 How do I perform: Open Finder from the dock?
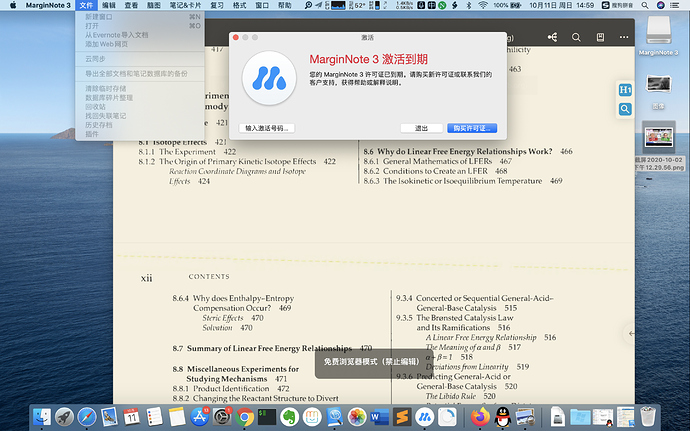point(42,416)
